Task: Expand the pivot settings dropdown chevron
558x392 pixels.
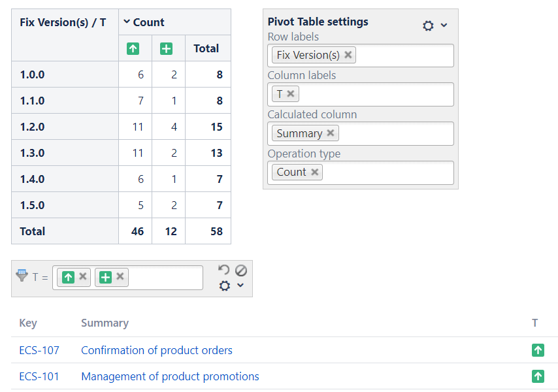Action: tap(444, 25)
